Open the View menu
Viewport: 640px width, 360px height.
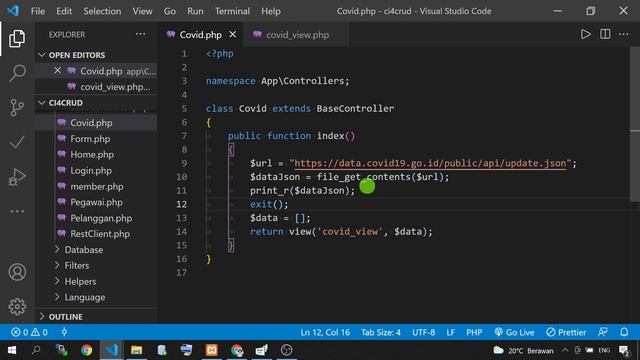click(x=142, y=11)
